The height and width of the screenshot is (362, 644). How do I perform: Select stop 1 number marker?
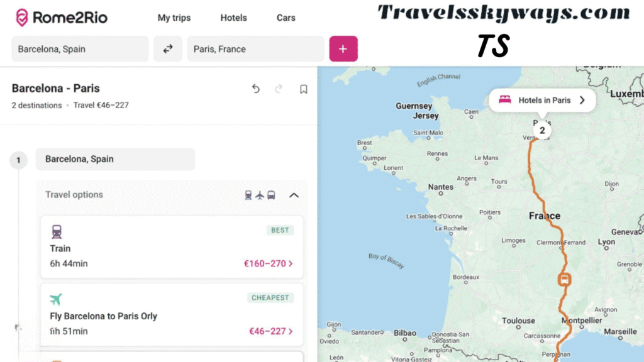click(x=18, y=160)
